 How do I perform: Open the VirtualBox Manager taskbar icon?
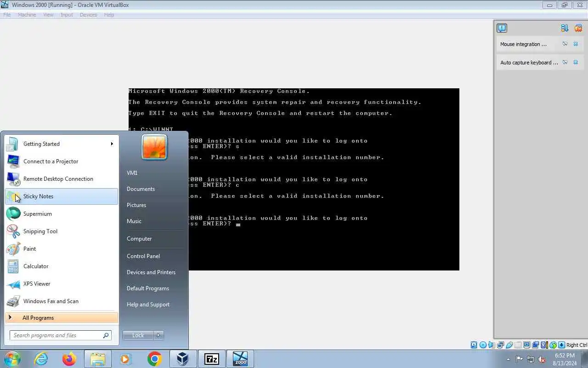pos(183,359)
